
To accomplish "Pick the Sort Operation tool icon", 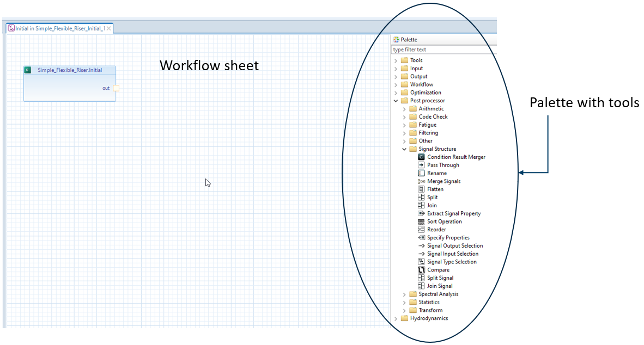I will point(421,222).
